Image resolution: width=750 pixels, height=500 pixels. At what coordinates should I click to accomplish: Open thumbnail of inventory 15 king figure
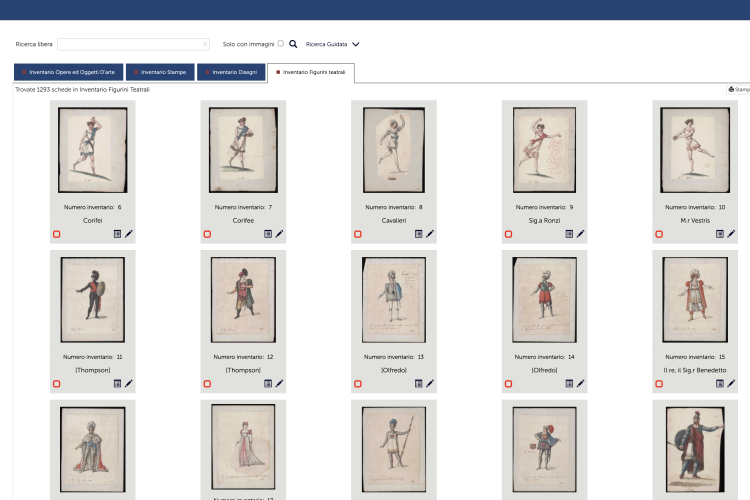point(695,300)
